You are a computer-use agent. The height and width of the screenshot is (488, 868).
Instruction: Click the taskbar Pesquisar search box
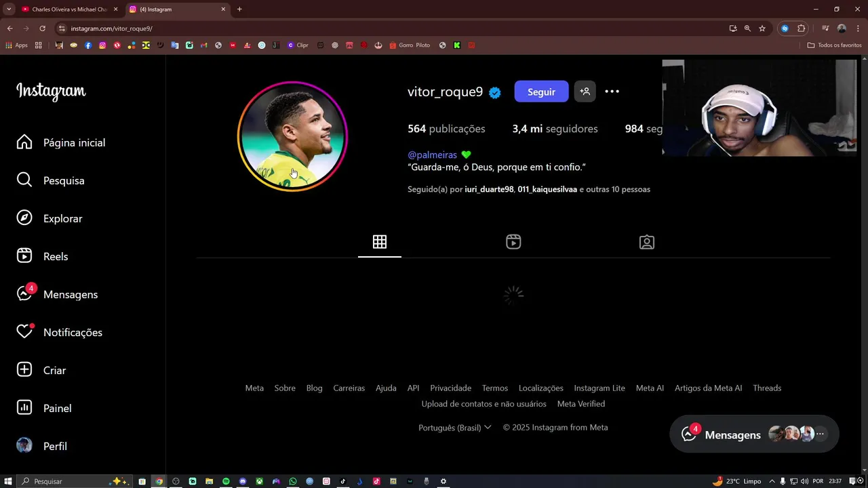tap(75, 481)
